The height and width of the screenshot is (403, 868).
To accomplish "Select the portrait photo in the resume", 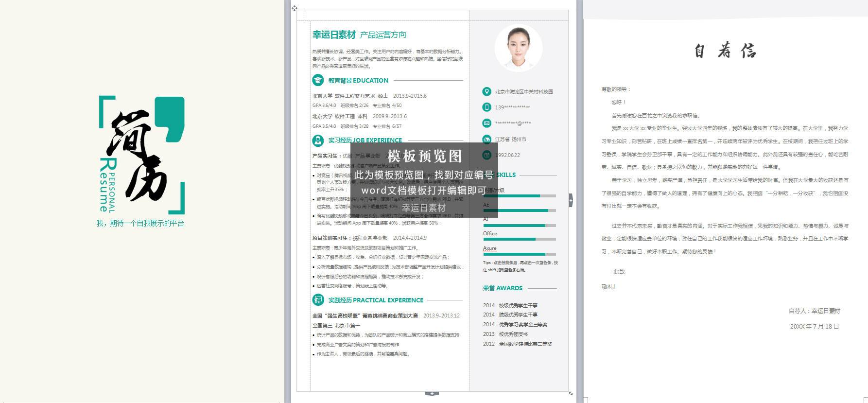I will [x=519, y=48].
